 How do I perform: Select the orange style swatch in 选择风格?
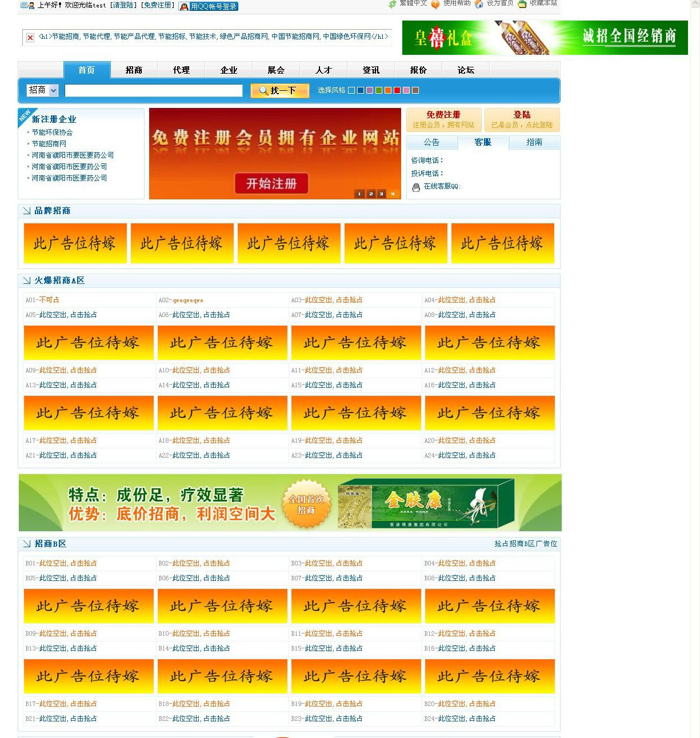[388, 90]
